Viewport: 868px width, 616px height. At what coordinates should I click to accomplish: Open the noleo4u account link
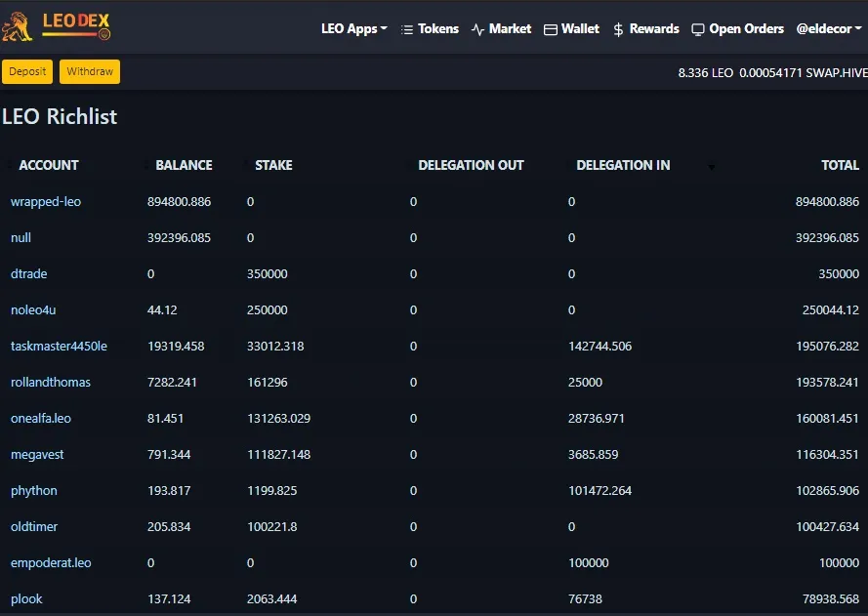33,309
